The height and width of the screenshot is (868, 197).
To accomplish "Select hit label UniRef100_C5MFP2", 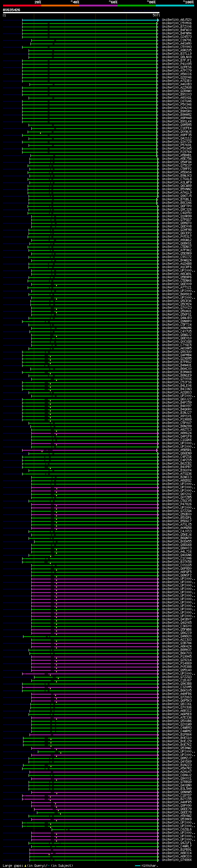I will tap(177, 169).
